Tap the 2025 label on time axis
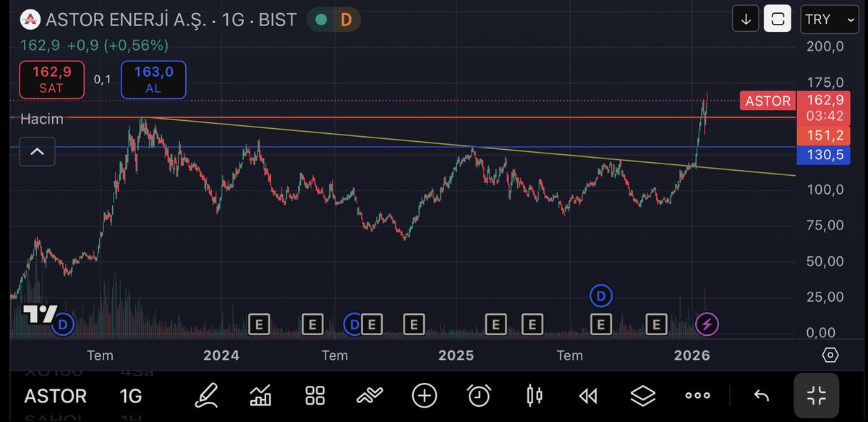The height and width of the screenshot is (422, 868). (x=456, y=355)
